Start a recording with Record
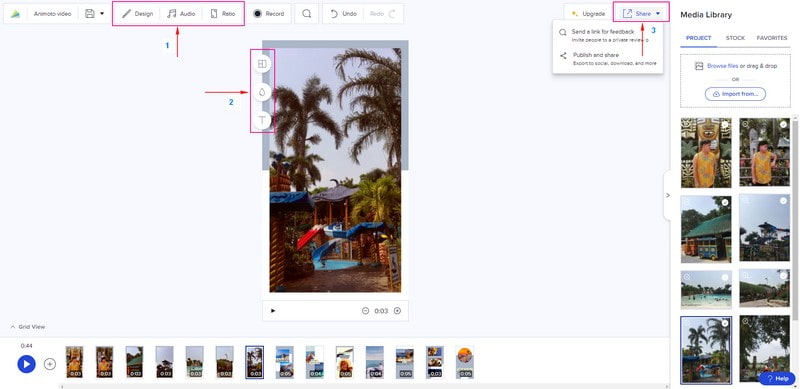This screenshot has height=389, width=800. pos(269,14)
